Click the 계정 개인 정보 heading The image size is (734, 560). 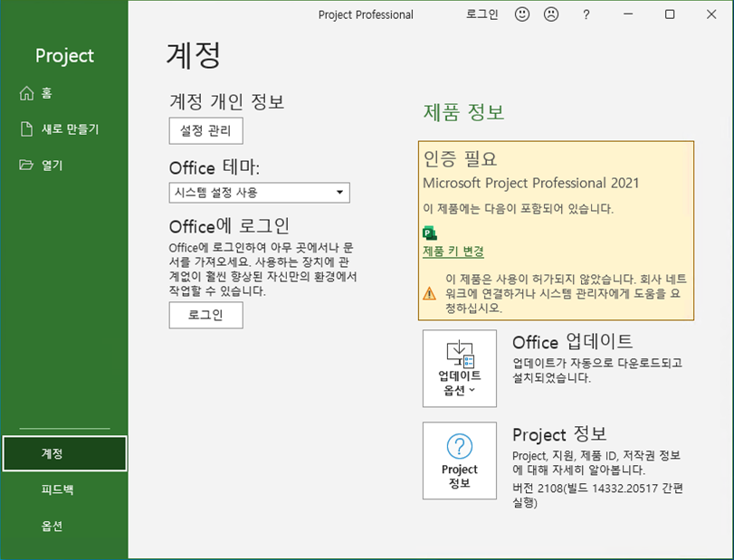tap(226, 101)
